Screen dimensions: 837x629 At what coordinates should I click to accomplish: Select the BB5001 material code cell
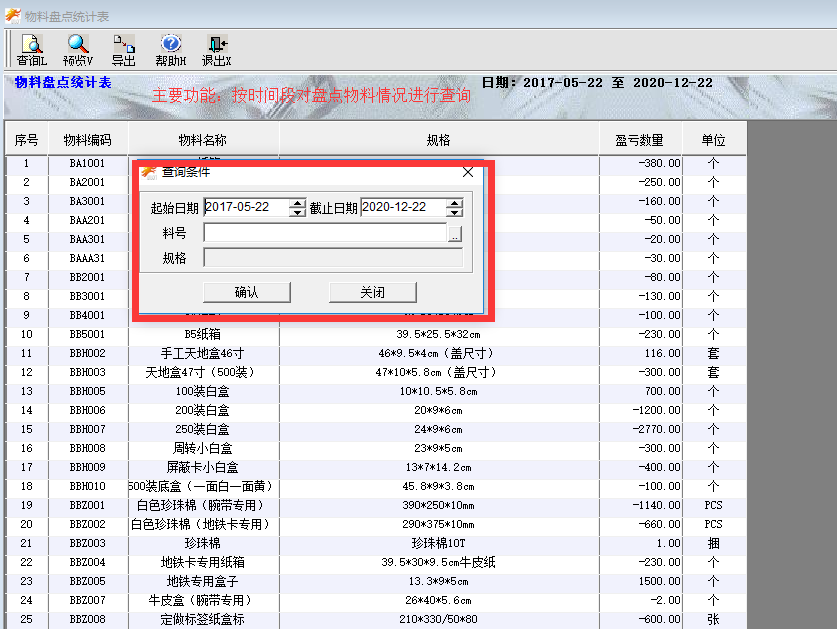click(x=88, y=334)
